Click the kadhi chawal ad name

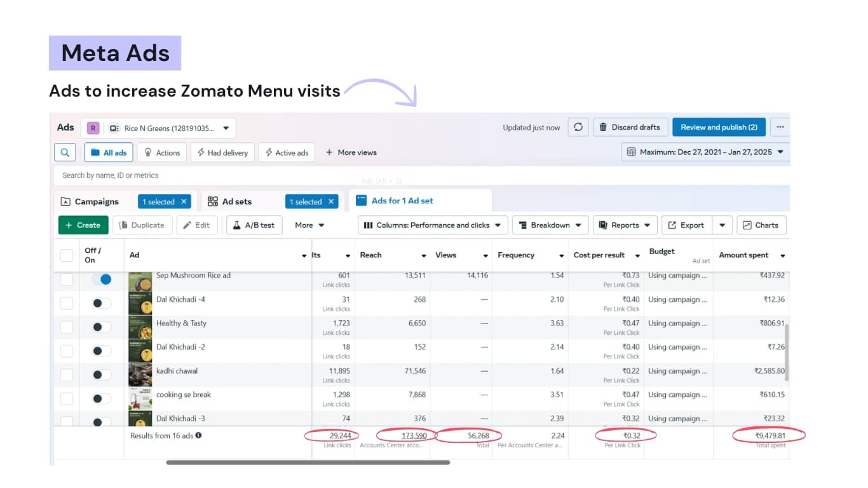pos(177,371)
